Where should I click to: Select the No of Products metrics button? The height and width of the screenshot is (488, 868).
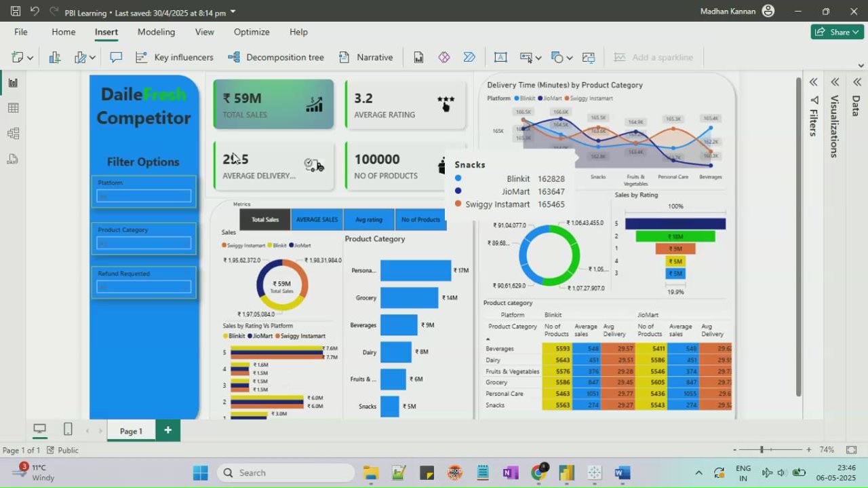(x=420, y=219)
